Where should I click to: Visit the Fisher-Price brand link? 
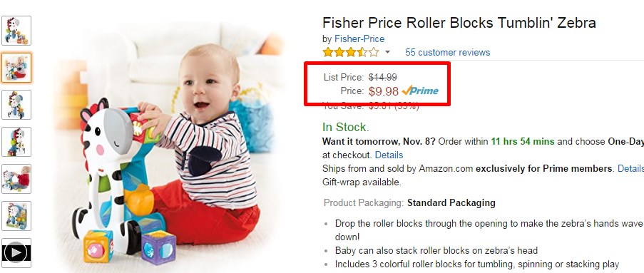(x=359, y=39)
